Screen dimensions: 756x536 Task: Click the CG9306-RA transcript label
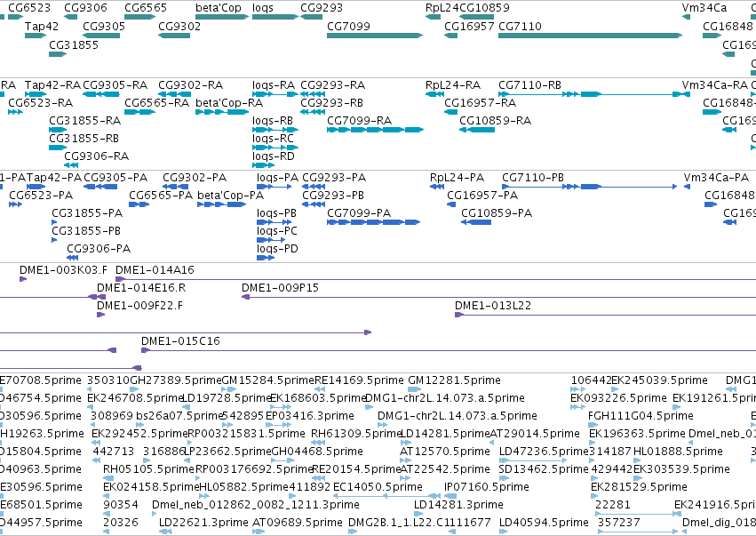pos(97,156)
